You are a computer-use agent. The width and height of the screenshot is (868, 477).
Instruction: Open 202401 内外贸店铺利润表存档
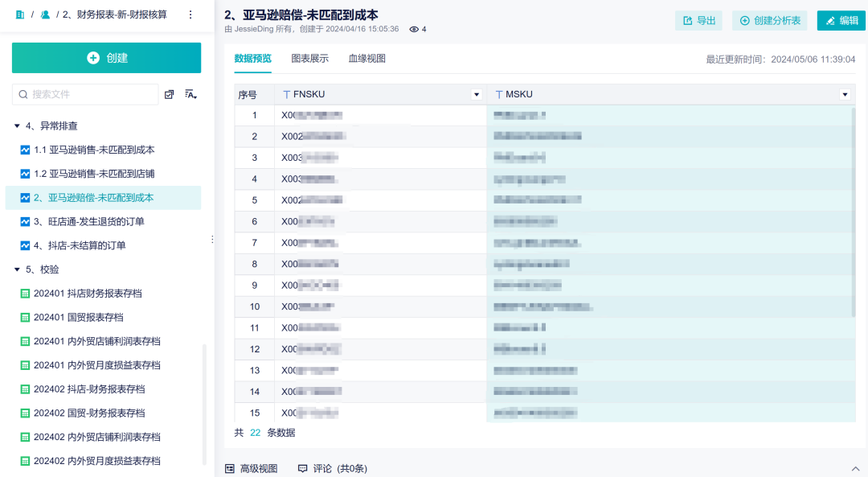(x=97, y=341)
